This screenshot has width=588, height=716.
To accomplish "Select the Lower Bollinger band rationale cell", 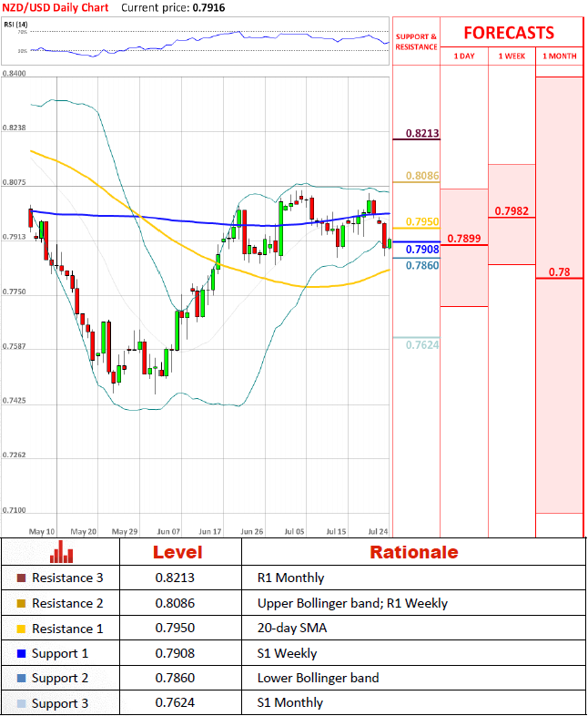I will click(318, 678).
